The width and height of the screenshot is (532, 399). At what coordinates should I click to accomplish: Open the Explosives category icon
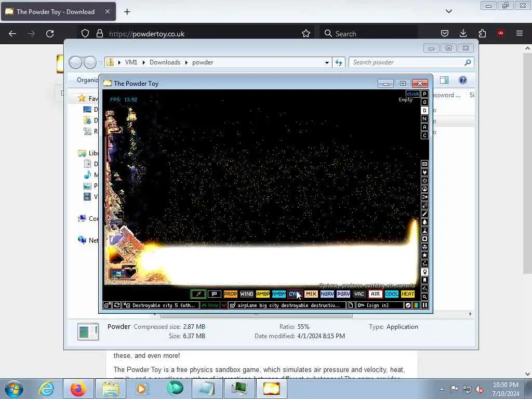[424, 206]
